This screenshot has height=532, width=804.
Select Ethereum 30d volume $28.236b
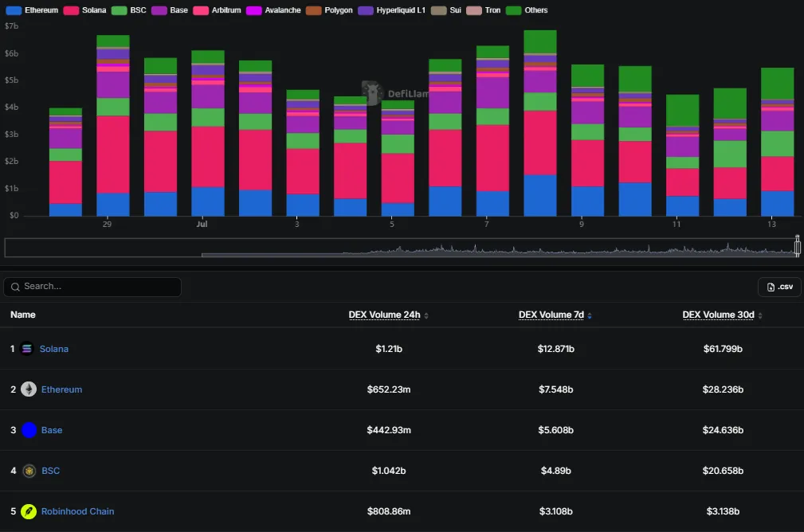[x=723, y=389]
